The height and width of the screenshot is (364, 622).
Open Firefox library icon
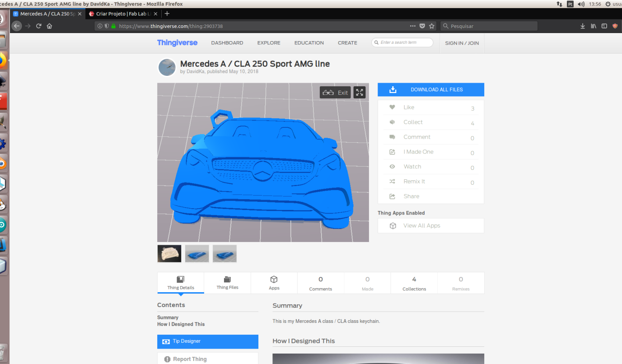point(594,26)
